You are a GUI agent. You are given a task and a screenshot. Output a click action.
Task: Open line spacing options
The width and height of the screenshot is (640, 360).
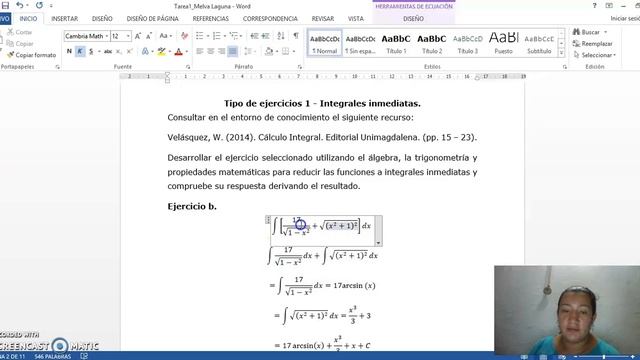(x=248, y=51)
